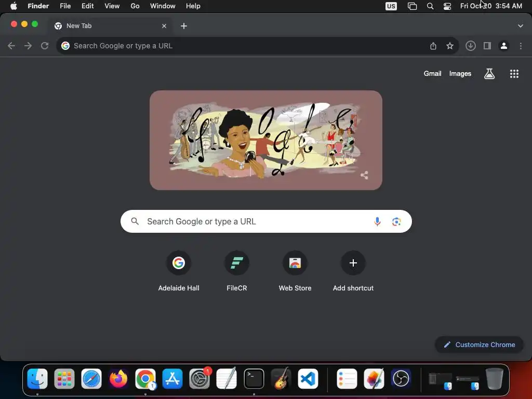Image resolution: width=532 pixels, height=399 pixels.
Task: Open the Window menu
Action: point(163,6)
